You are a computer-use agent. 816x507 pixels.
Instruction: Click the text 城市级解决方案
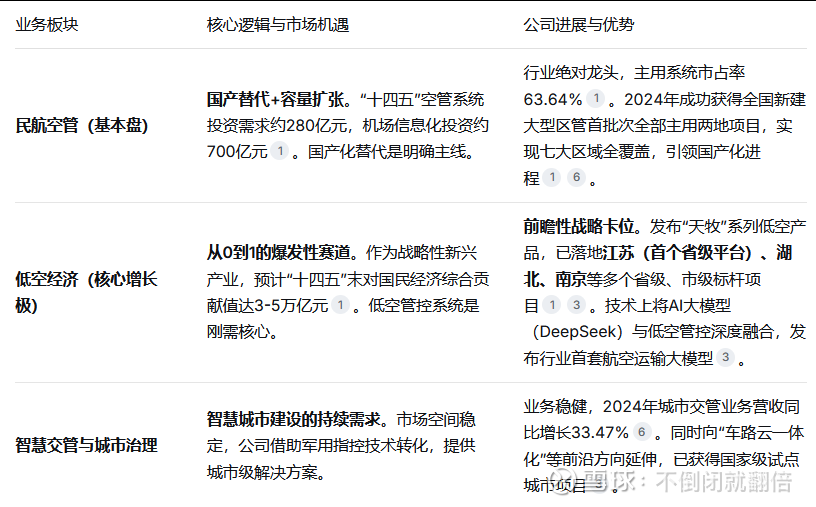[x=262, y=472]
